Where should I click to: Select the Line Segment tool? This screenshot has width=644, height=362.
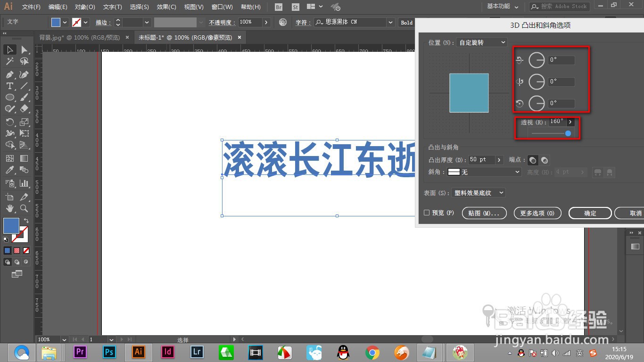(x=24, y=86)
